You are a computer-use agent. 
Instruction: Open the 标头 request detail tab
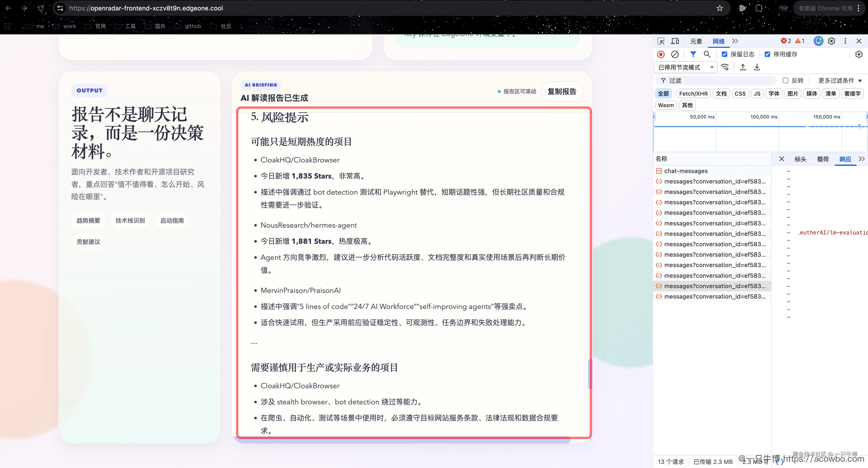point(800,159)
